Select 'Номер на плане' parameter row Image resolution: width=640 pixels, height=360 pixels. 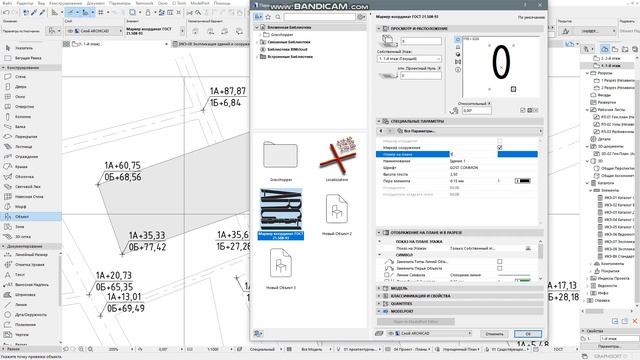[x=457, y=154]
